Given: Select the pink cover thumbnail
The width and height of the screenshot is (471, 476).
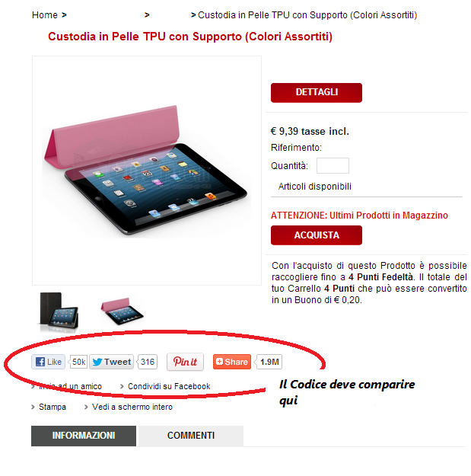Looking at the screenshot, I should [x=123, y=311].
